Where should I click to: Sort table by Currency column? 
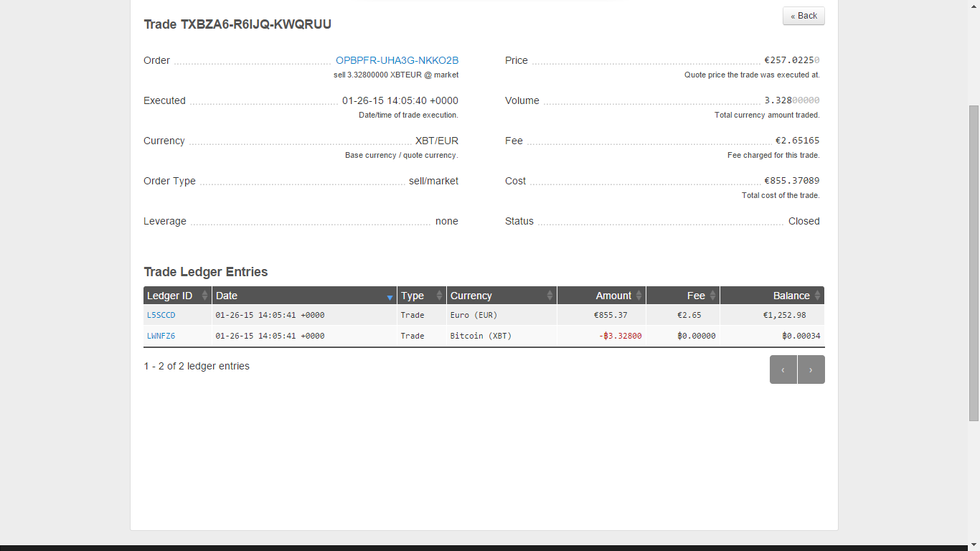(501, 296)
